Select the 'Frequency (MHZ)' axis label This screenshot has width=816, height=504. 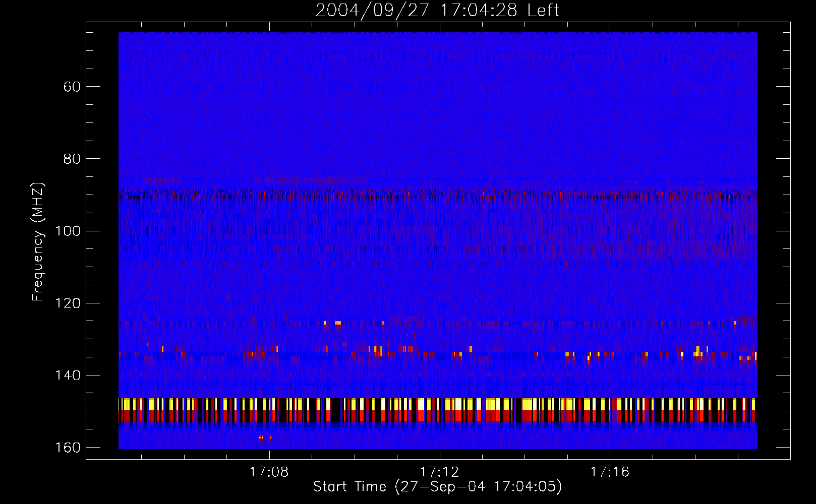click(38, 241)
